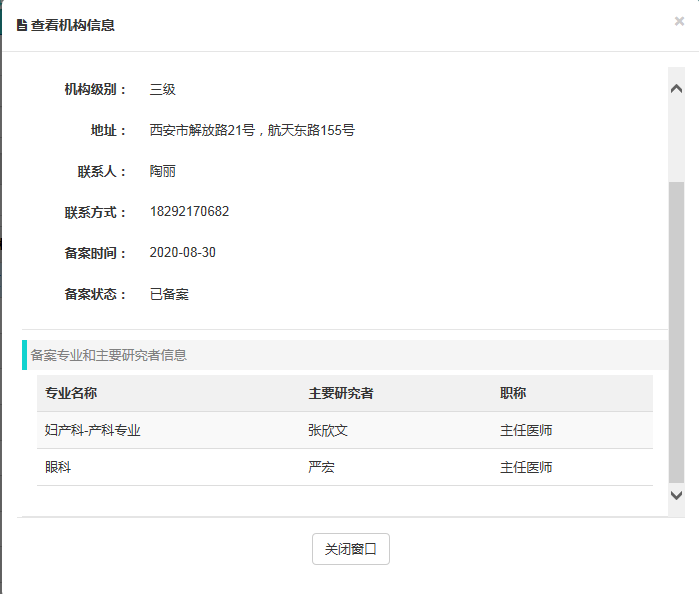Click the document icon beside 查看机构信息
This screenshot has height=594, width=699.
click(21, 25)
